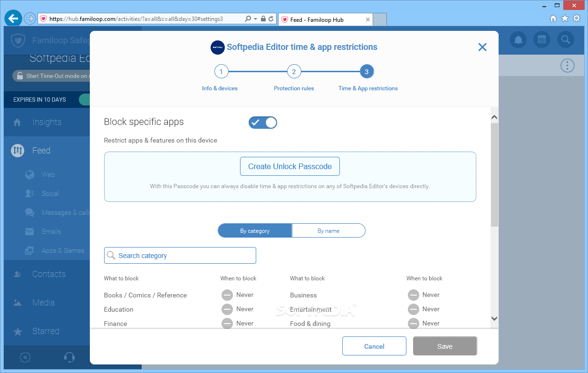
Task: Go to step 2 Protection rules
Action: 294,72
